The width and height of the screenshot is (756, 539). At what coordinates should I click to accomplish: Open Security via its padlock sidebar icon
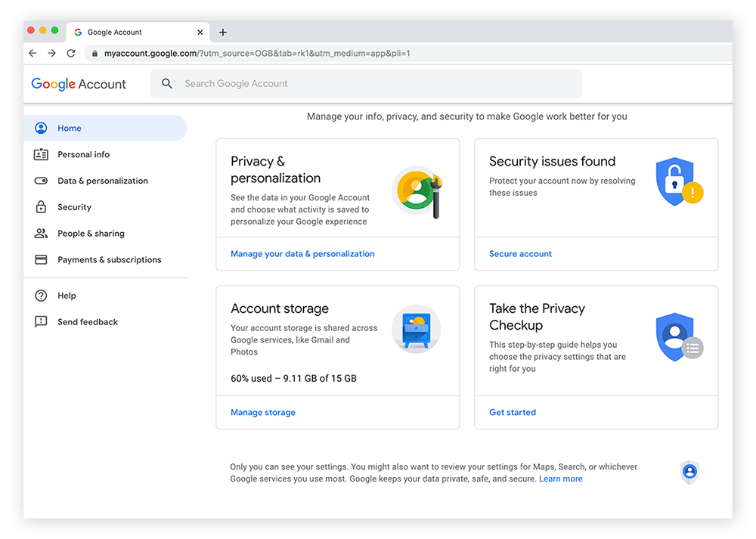coord(41,206)
